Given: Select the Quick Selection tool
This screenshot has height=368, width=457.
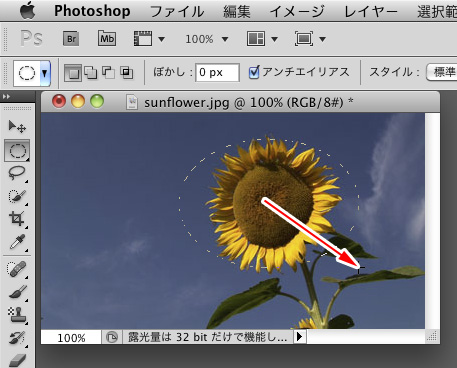Looking at the screenshot, I should click(x=17, y=196).
